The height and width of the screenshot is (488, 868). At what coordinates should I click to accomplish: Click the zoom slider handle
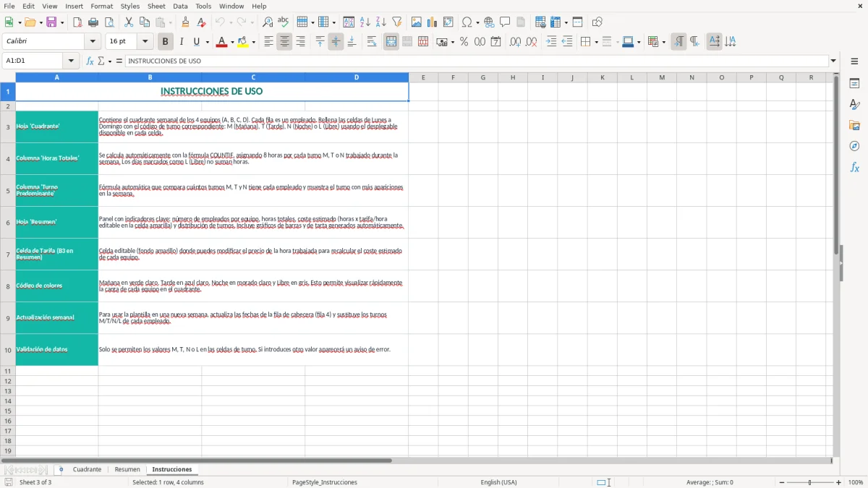[x=810, y=482]
